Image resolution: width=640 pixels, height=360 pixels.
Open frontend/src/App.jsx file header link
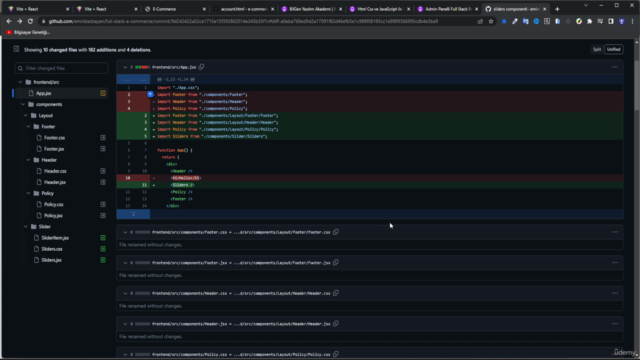point(174,67)
